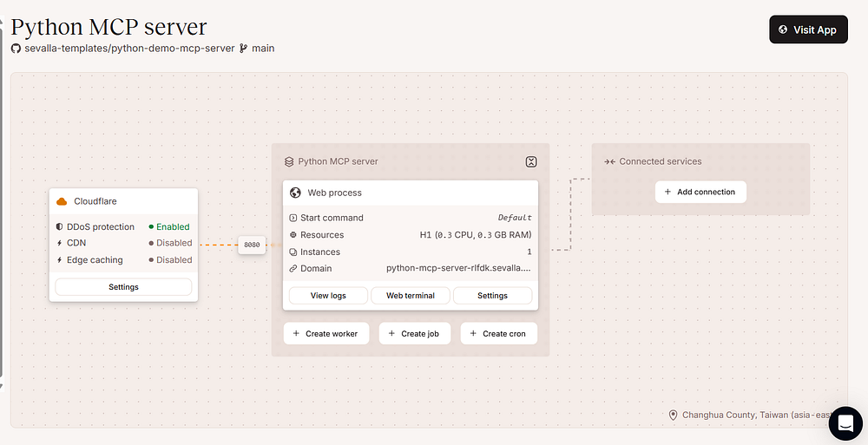868x445 pixels.
Task: Open Cloudflare Settings button
Action: 123,287
